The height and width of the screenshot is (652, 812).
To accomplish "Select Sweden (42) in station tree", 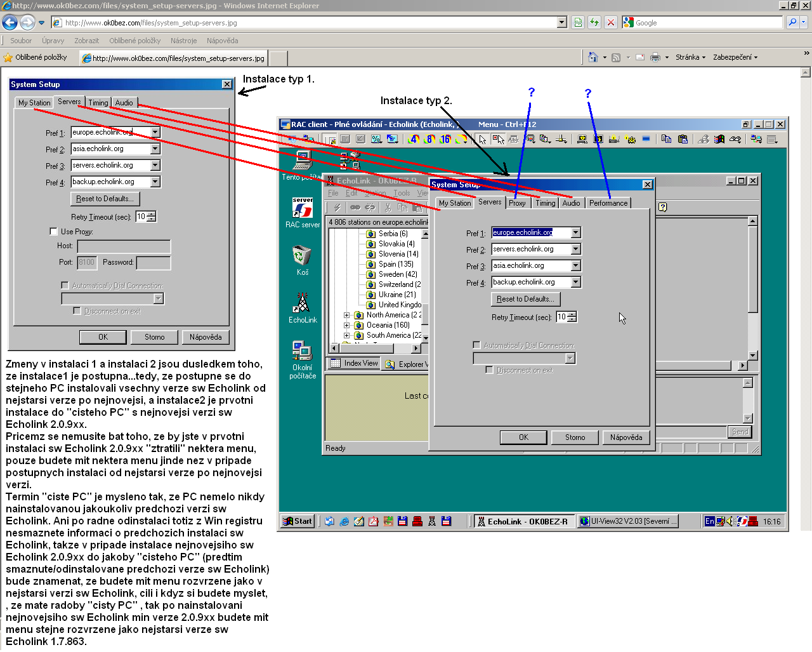I will (398, 274).
